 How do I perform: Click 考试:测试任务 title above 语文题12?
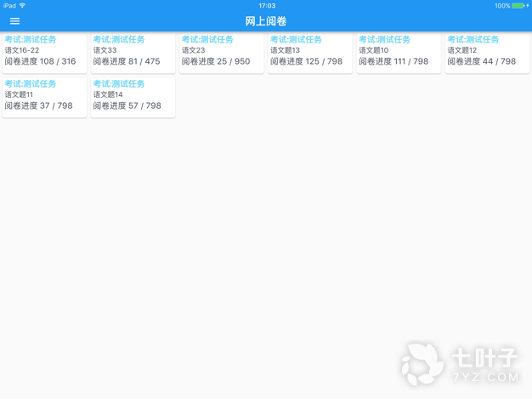[x=473, y=39]
